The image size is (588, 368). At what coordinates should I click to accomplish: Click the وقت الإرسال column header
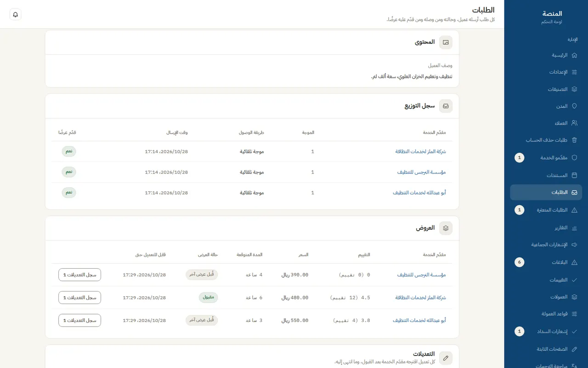177,132
